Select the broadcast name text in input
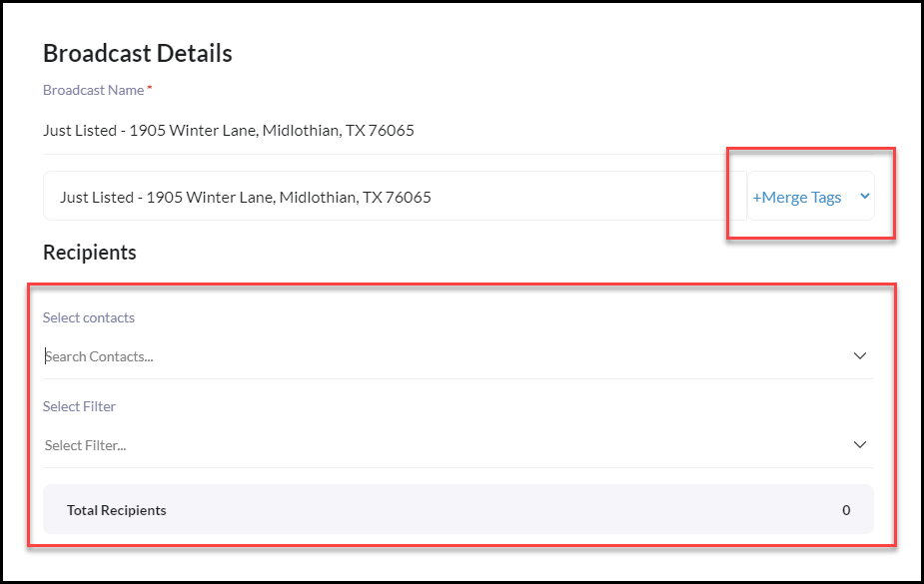924x584 pixels. (x=245, y=197)
